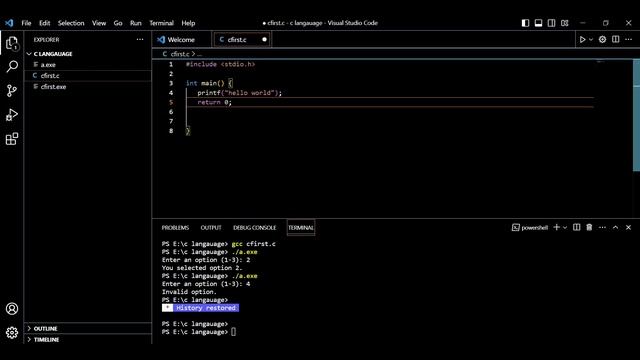Screen dimensions: 640x360
Task: Open Run and Debug view icon
Action: click(x=12, y=115)
